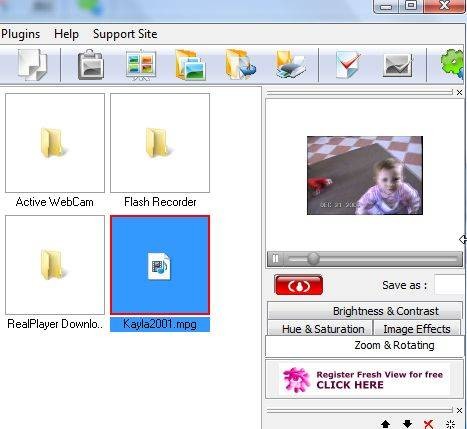The image size is (467, 429).
Task: Click the folder with printer icon
Action: tap(290, 65)
